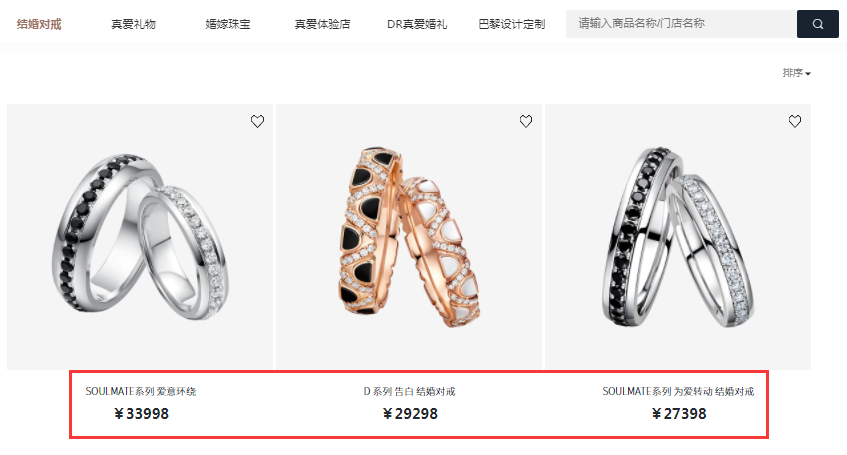Click the ¥27398 price

pyautogui.click(x=679, y=414)
